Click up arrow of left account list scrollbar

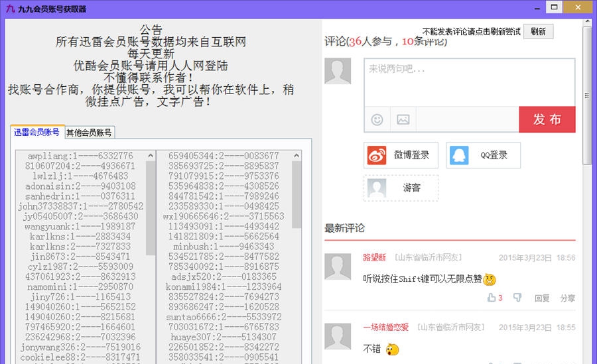(151, 156)
